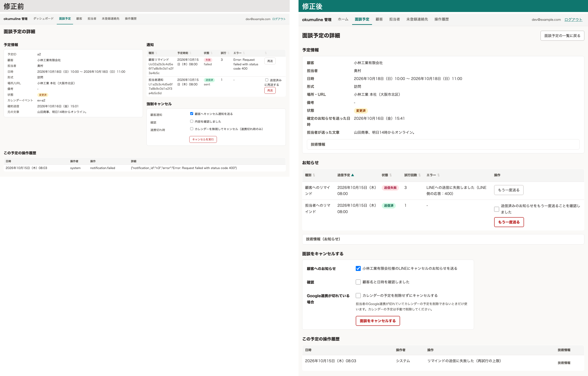Open 未登録連絡先 tab in 修正後 navigation
Image resolution: width=588 pixels, height=376 pixels.
[417, 19]
